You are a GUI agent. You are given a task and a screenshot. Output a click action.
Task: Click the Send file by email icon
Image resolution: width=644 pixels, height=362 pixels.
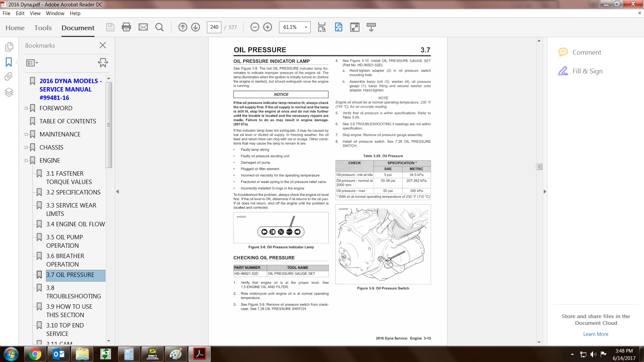click(143, 27)
